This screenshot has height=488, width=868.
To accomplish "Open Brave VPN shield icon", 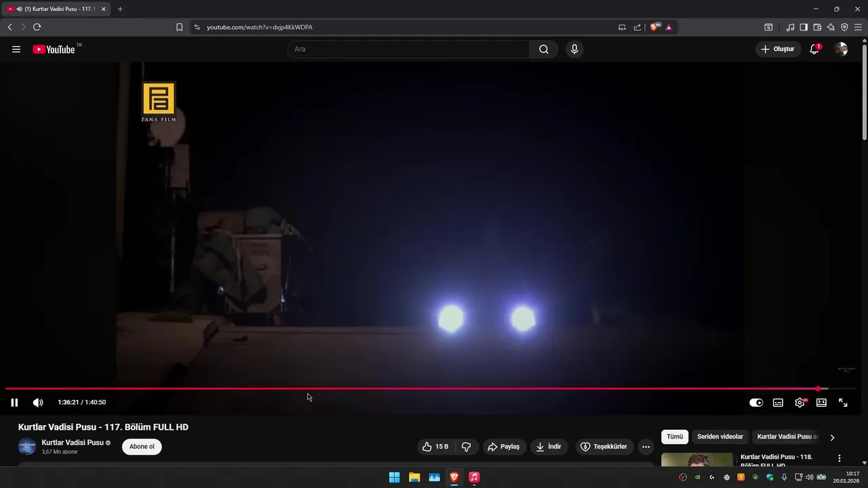I will click(x=844, y=27).
